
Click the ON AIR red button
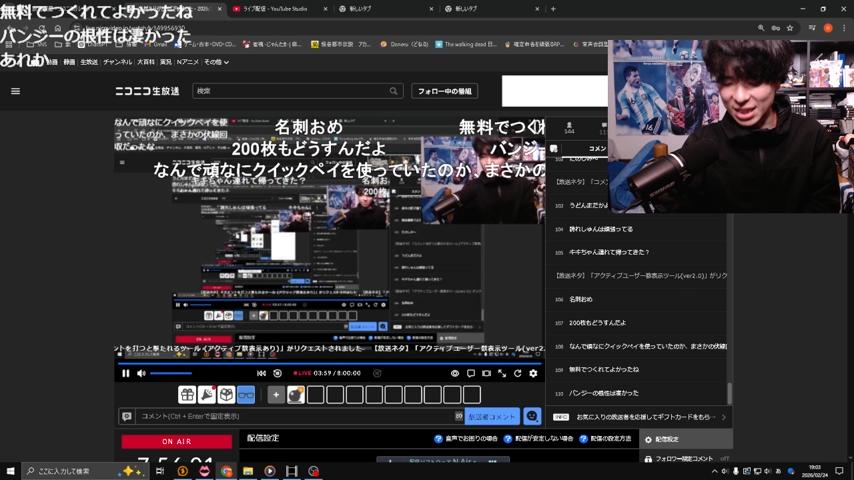point(176,441)
